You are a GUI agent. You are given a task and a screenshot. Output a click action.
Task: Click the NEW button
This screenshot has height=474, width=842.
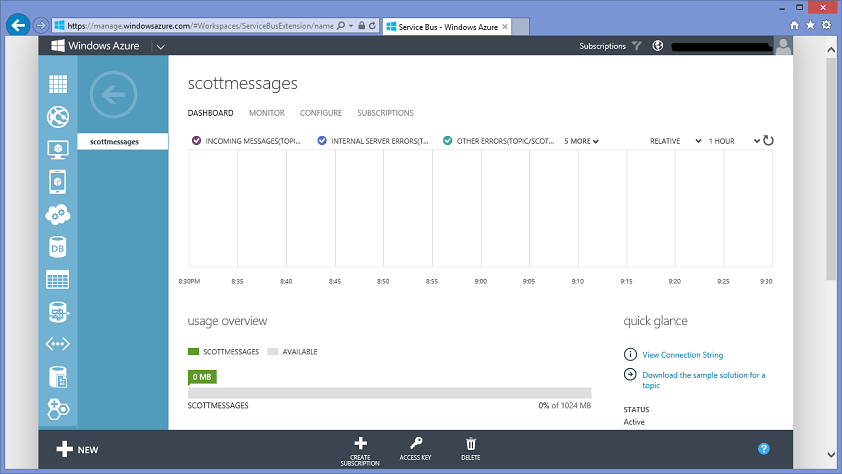click(77, 449)
